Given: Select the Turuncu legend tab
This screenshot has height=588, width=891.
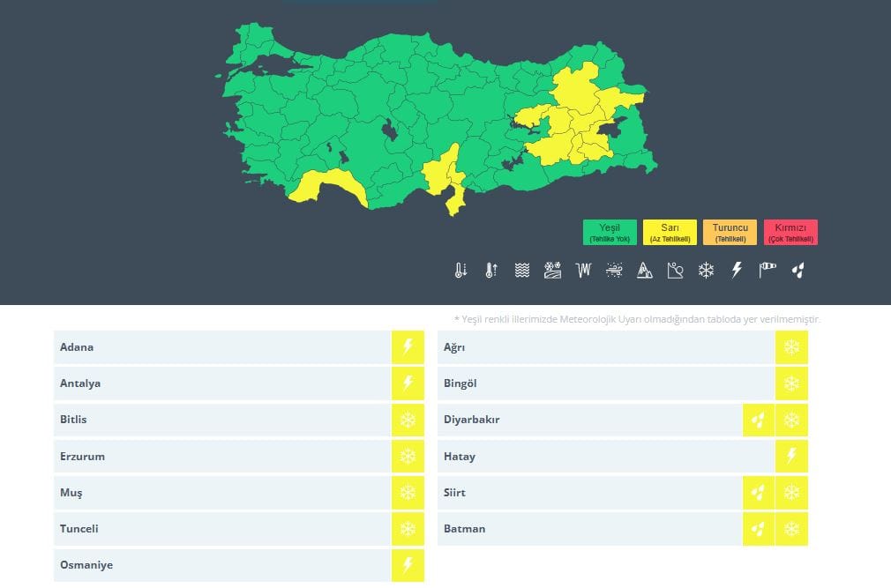Looking at the screenshot, I should [730, 231].
